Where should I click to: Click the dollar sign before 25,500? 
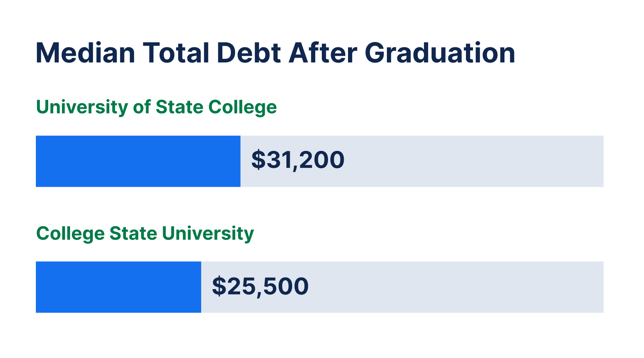pos(219,286)
